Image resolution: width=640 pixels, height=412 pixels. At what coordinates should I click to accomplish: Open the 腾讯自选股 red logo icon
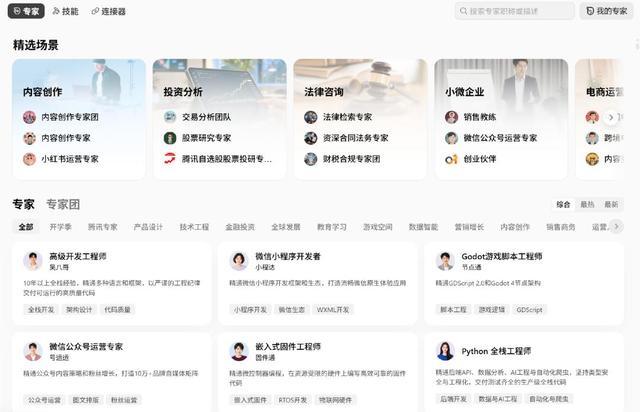[x=170, y=159]
